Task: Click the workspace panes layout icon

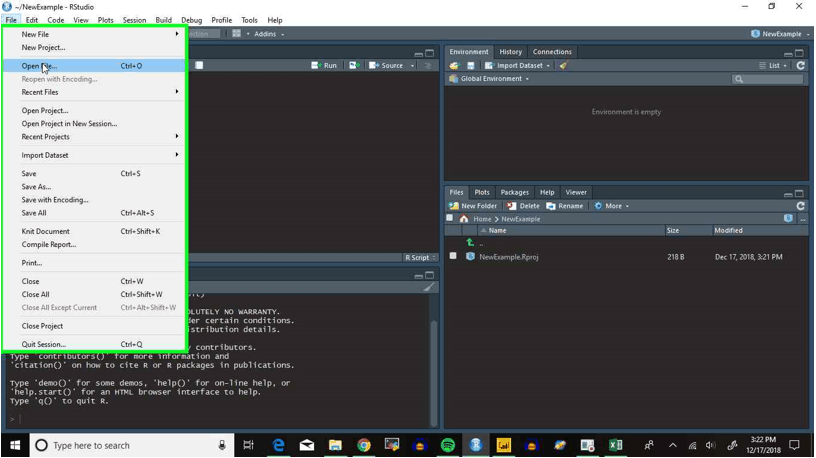Action: [237, 34]
